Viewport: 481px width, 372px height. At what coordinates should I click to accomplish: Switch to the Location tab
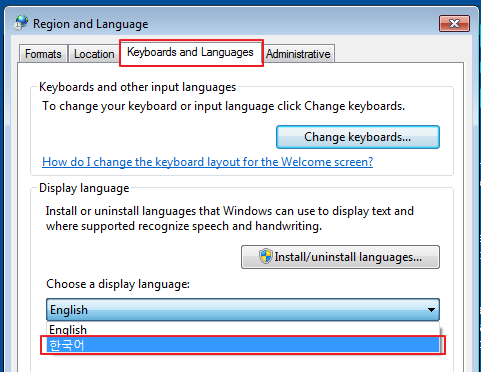(x=94, y=54)
